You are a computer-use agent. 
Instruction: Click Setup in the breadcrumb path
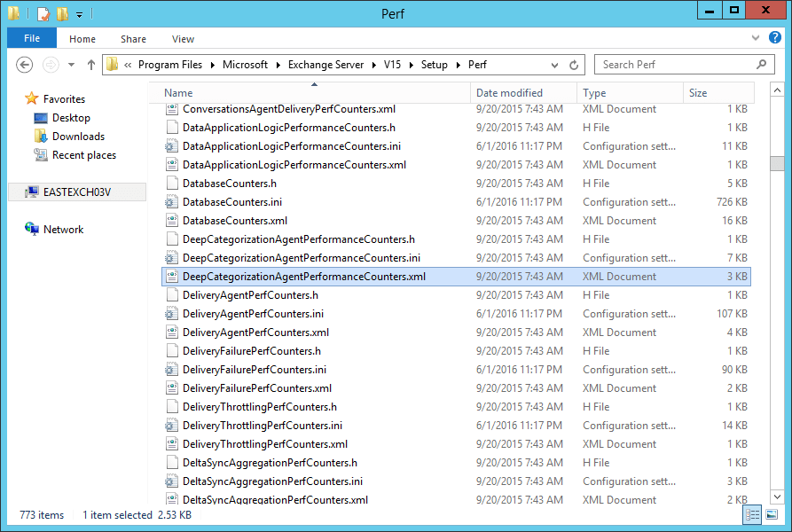[x=435, y=65]
